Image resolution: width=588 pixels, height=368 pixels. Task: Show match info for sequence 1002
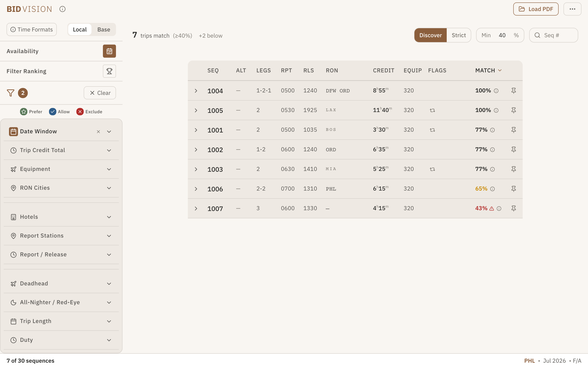coord(492,150)
